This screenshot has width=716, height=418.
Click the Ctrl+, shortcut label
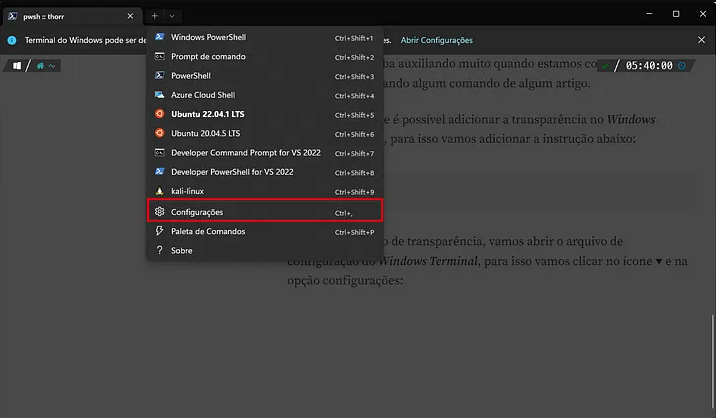343,213
